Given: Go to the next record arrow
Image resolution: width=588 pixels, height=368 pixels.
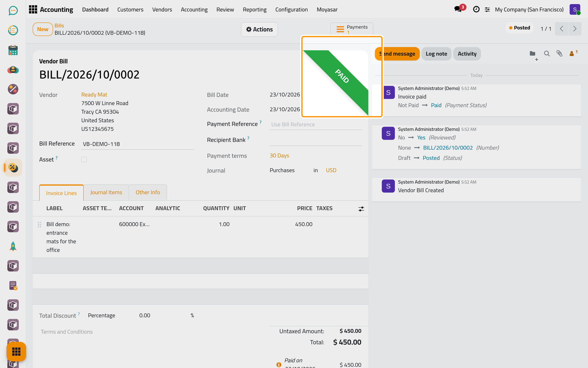Looking at the screenshot, I should [575, 29].
